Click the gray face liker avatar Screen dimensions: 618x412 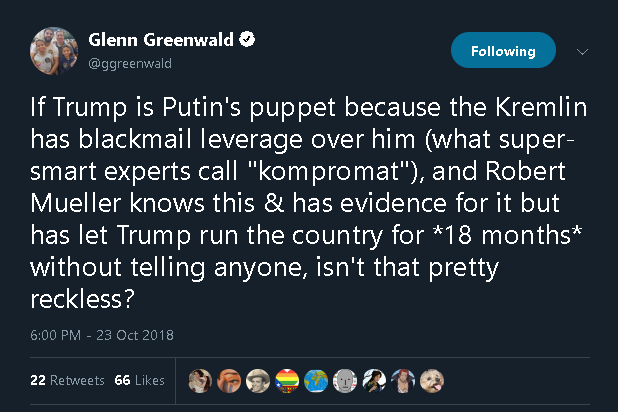(344, 380)
